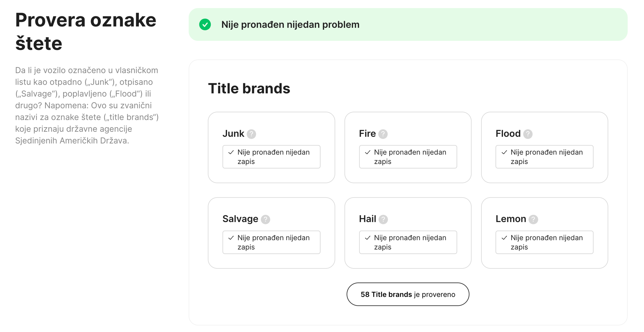Click the Hail result status box
This screenshot has width=644, height=332.
click(408, 242)
